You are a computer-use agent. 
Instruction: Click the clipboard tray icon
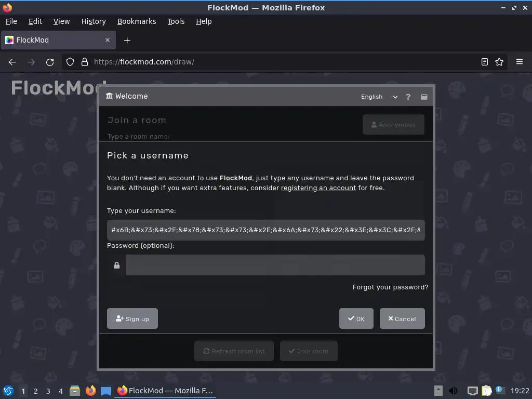click(486, 391)
